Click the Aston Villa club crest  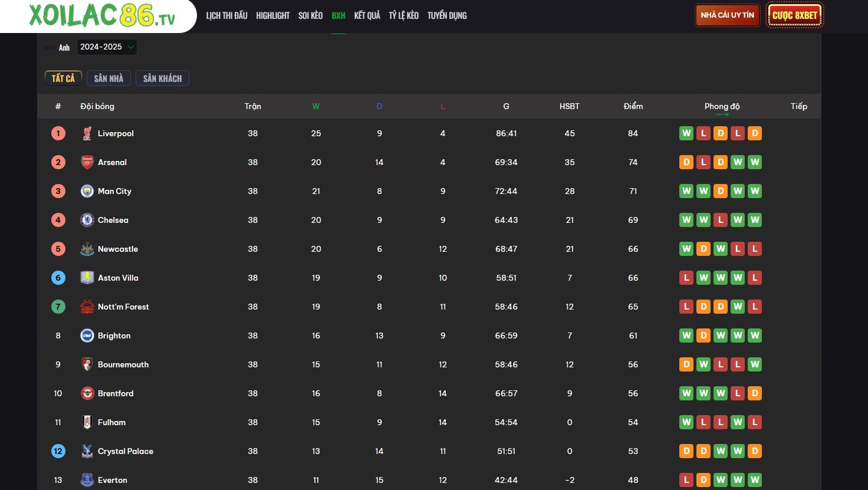[87, 278]
